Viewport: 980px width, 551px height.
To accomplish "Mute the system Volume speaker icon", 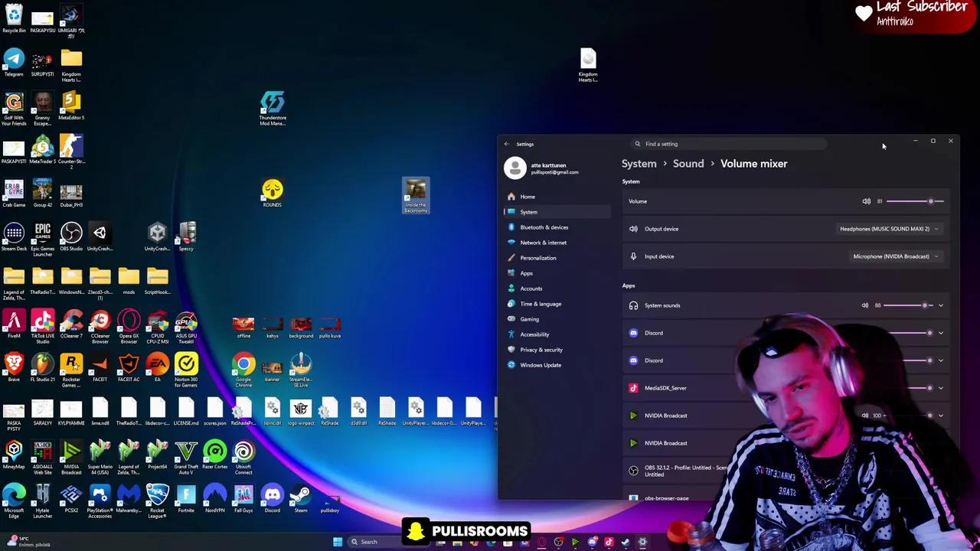I will coord(866,201).
